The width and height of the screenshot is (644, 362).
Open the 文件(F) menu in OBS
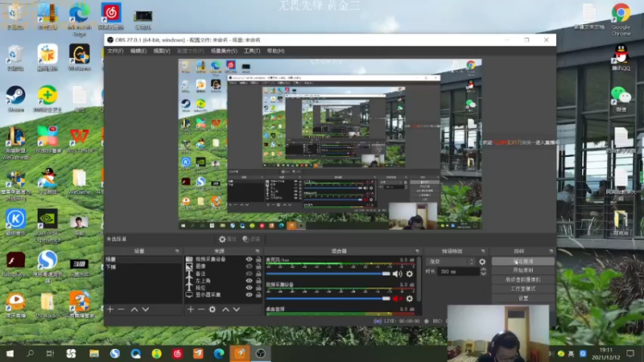(x=115, y=51)
